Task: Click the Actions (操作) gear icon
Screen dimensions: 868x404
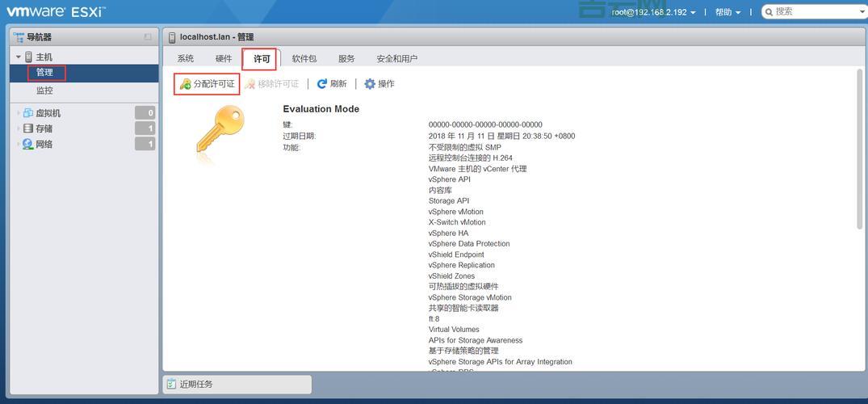Action: pos(370,84)
